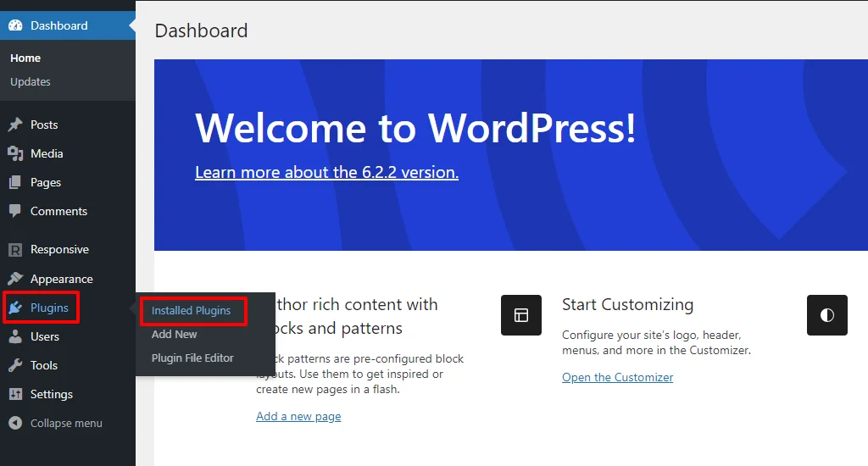Click the Posts pushpin icon
The height and width of the screenshot is (466, 868).
point(15,125)
